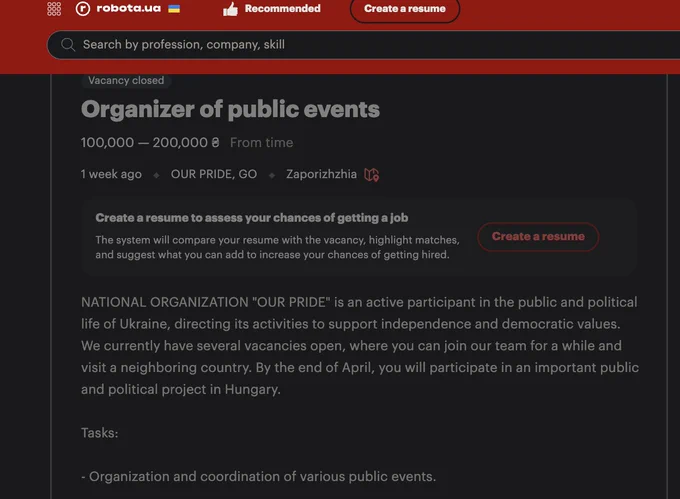Image resolution: width=680 pixels, height=499 pixels.
Task: Focus the profession search field
Action: pos(363,45)
